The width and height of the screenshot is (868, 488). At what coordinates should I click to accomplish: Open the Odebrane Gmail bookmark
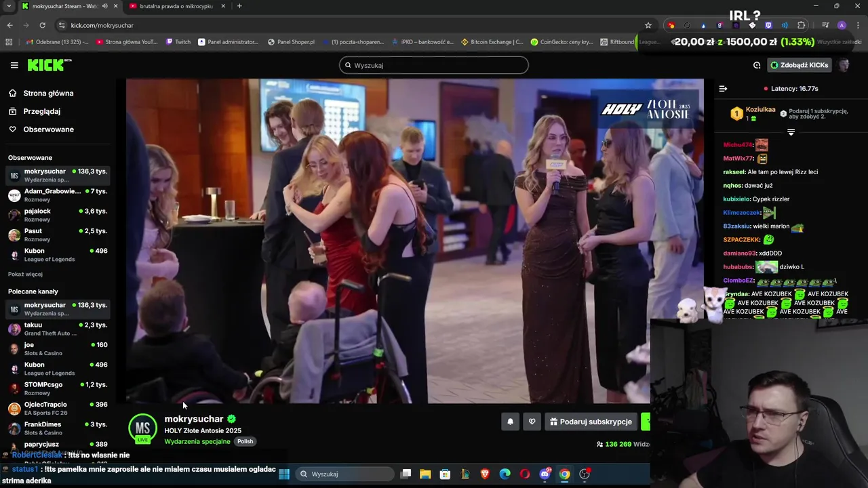coord(58,42)
